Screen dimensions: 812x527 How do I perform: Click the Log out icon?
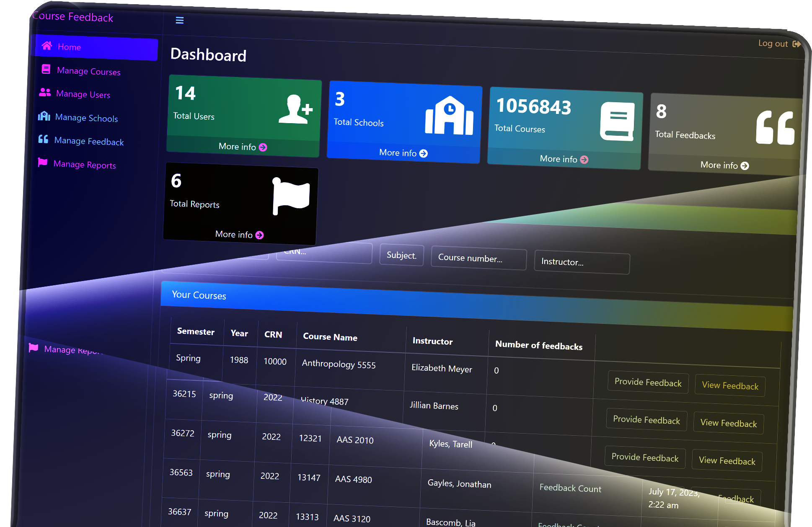tap(796, 44)
